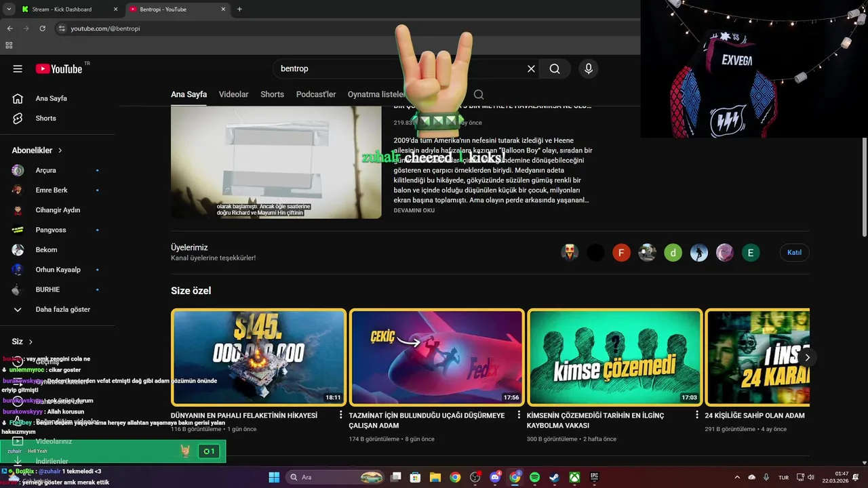Open Steam from the taskbar
Viewport: 868px width, 488px height.
click(x=554, y=477)
